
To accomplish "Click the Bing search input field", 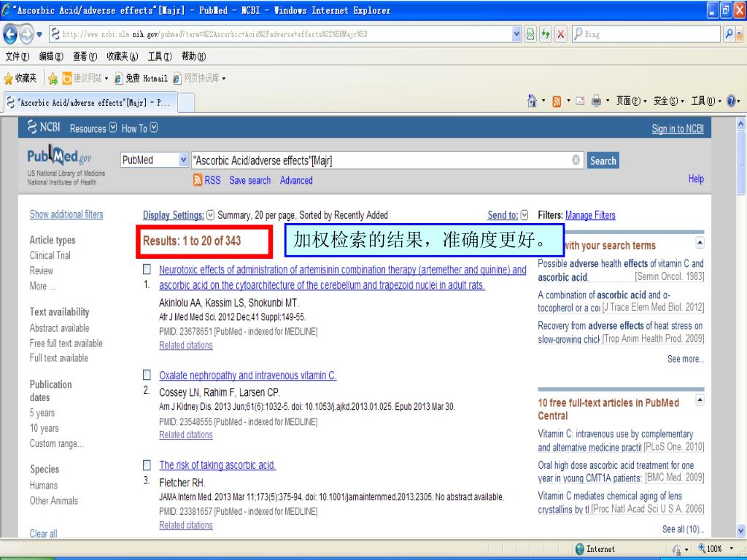I will [x=646, y=34].
